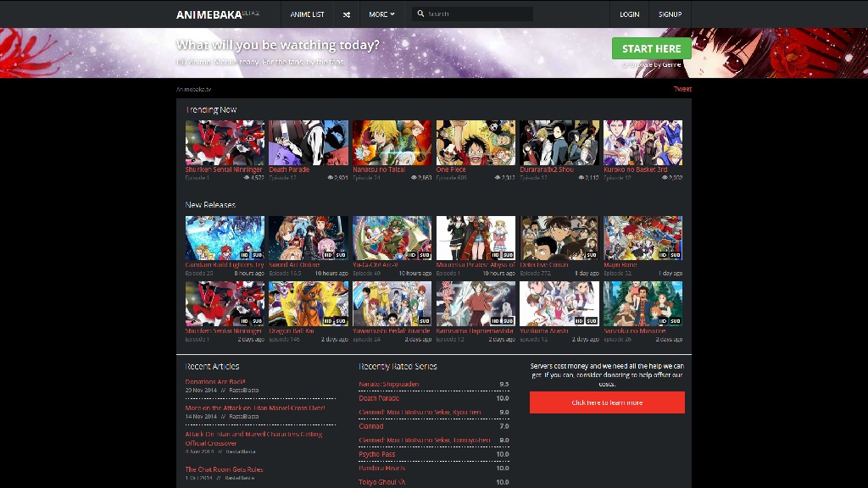The width and height of the screenshot is (868, 488).
Task: Open the Yurikuma Arashi thumbnail
Action: (x=559, y=304)
